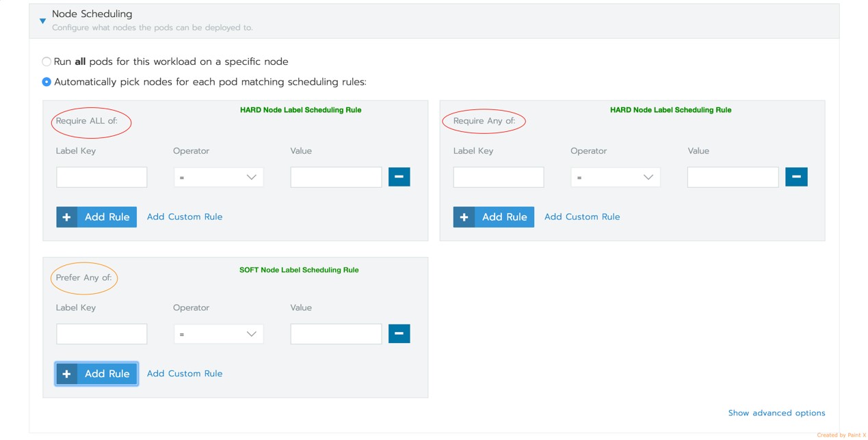Screen dimensions: 868x440
Task: Remove the rule in 'Require ALL of' panel
Action: [x=399, y=177]
